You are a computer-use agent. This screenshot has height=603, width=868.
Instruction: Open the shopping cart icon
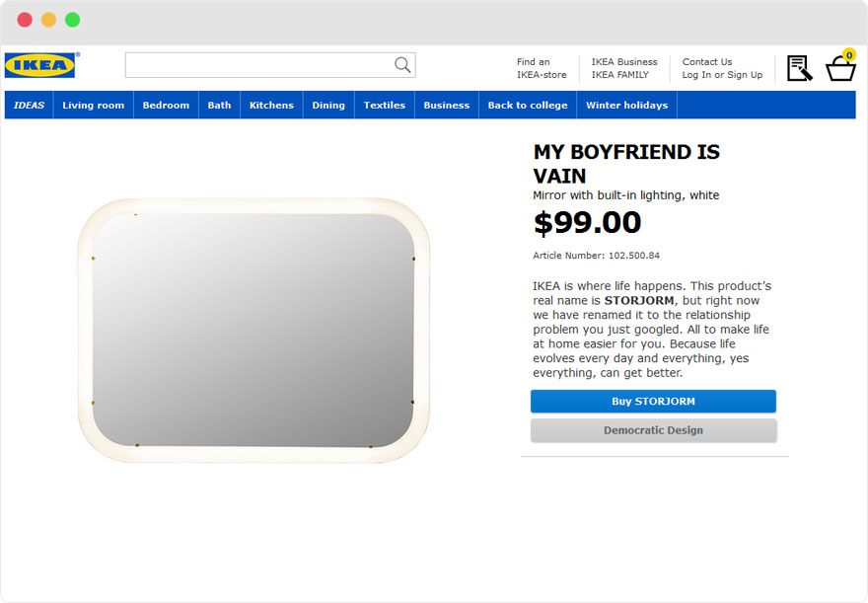click(x=839, y=70)
